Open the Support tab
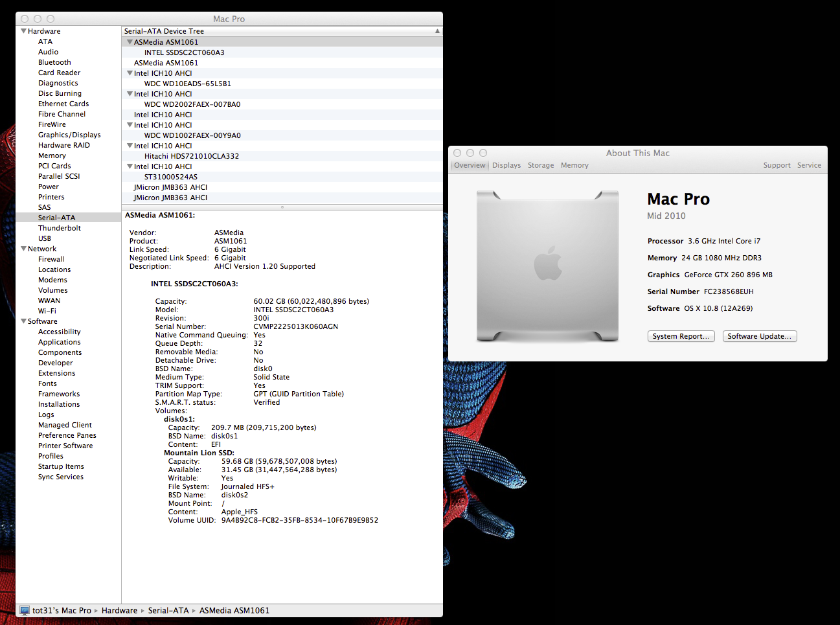840x625 pixels. coord(777,165)
